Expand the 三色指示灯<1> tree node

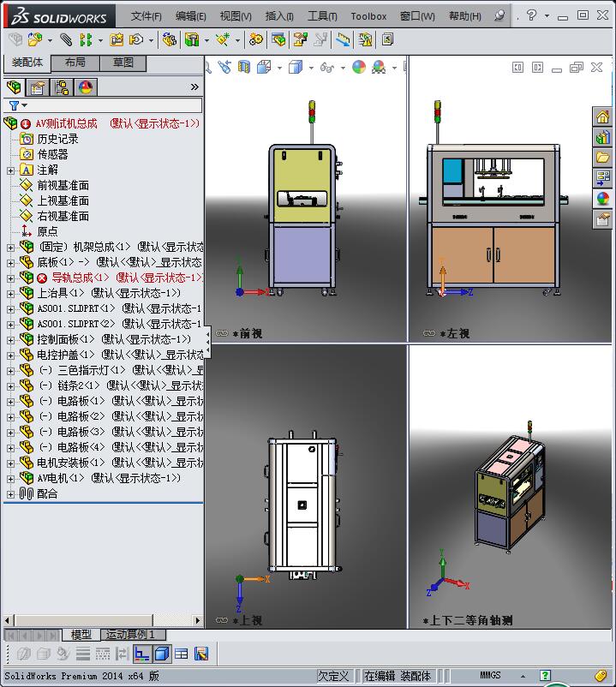click(10, 371)
